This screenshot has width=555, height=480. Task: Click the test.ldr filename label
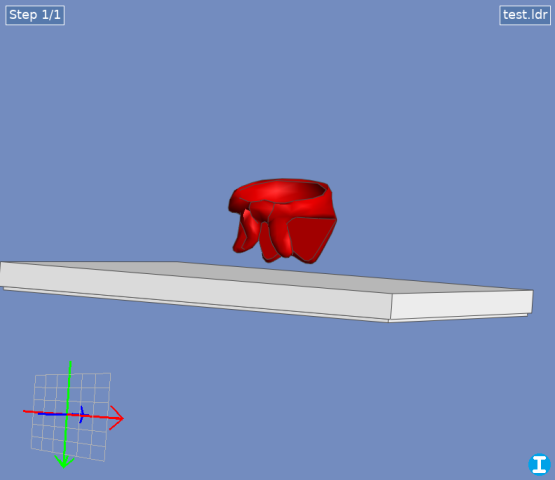click(525, 15)
